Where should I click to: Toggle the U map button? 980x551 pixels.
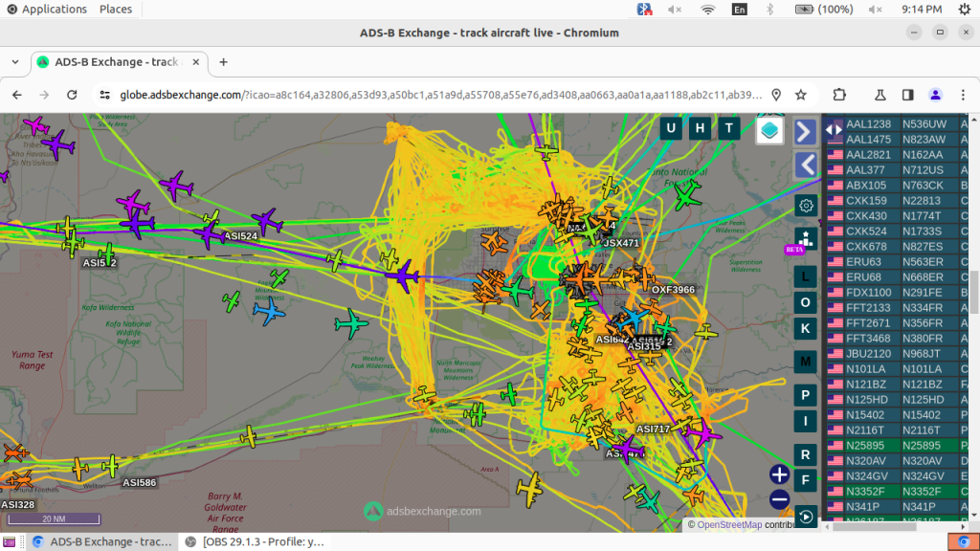point(671,129)
